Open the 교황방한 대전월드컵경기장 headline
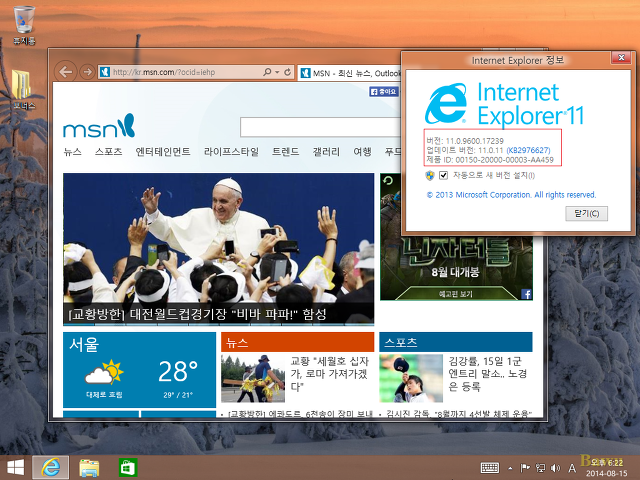 pyautogui.click(x=198, y=314)
